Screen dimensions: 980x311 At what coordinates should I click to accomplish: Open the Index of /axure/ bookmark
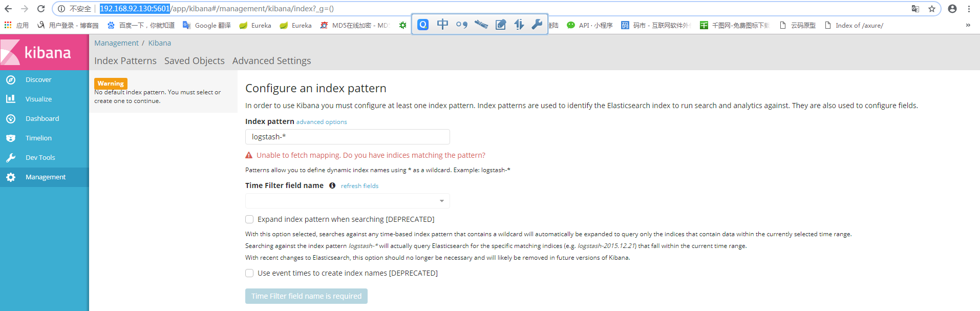(854, 25)
